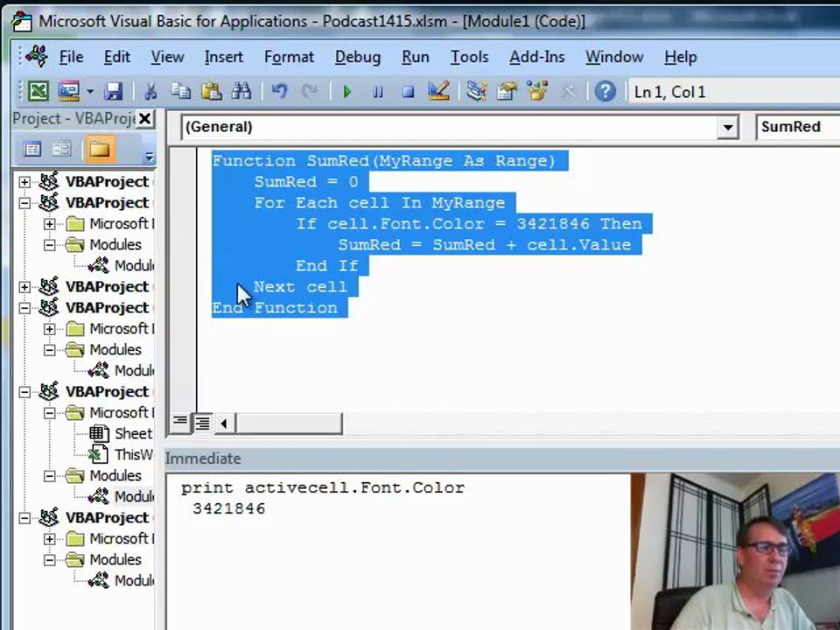
Task: Switch to Full Module View button
Action: tap(202, 423)
